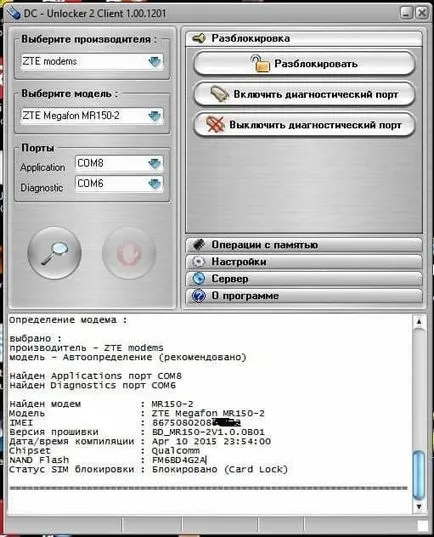Click the Найден модем value 'MR150-2'

[173, 404]
